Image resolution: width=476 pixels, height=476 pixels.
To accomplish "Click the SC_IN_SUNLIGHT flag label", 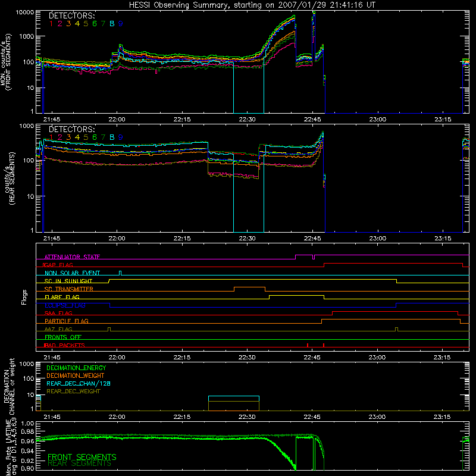I will pyautogui.click(x=68, y=281).
